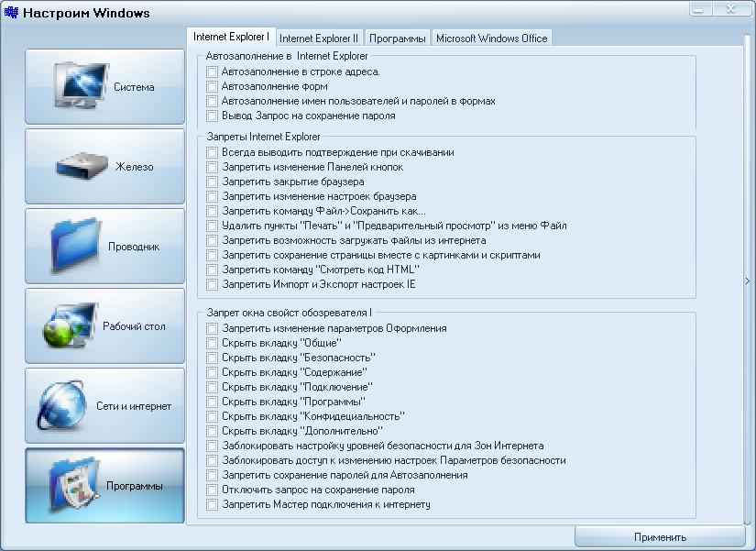Toggle Вывод Запрос на сохранение пароля
This screenshot has width=756, height=551.
(212, 116)
